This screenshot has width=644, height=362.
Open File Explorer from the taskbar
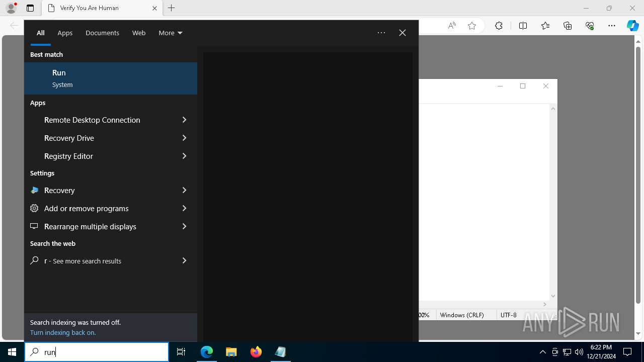tap(231, 352)
